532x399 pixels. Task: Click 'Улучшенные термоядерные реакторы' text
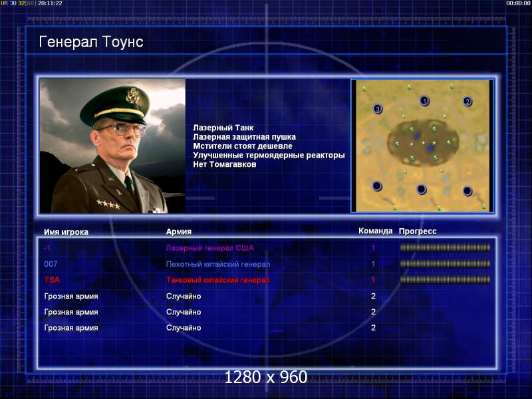(x=269, y=155)
